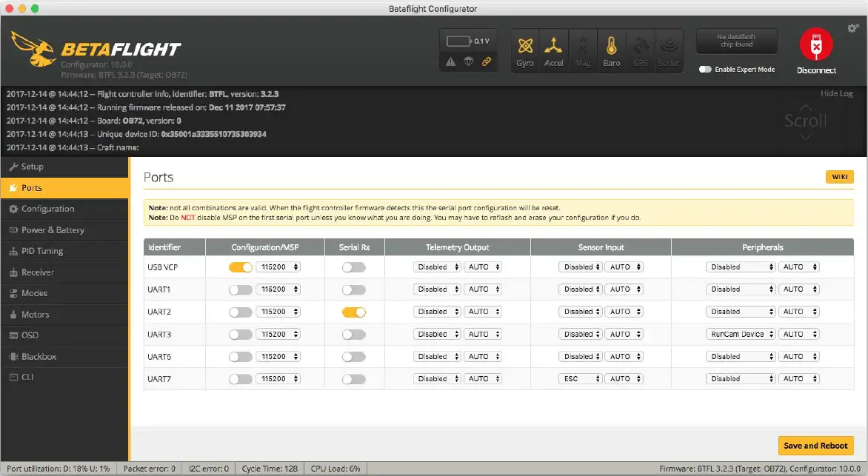This screenshot has width=868, height=476.
Task: Click the CPU Load: 6% status entry
Action: click(335, 469)
